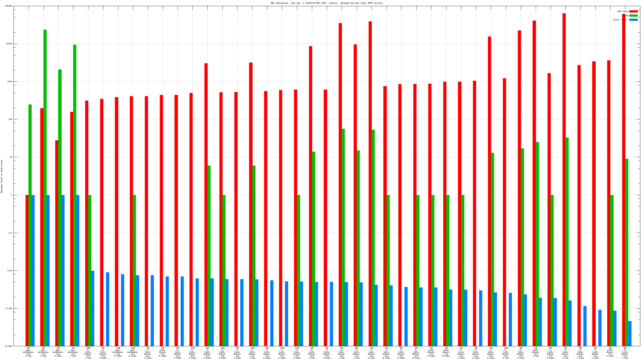Click the 'Message Count or Spam Score' axis title
Viewport: 644px width, 362px height.
pos(2,176)
